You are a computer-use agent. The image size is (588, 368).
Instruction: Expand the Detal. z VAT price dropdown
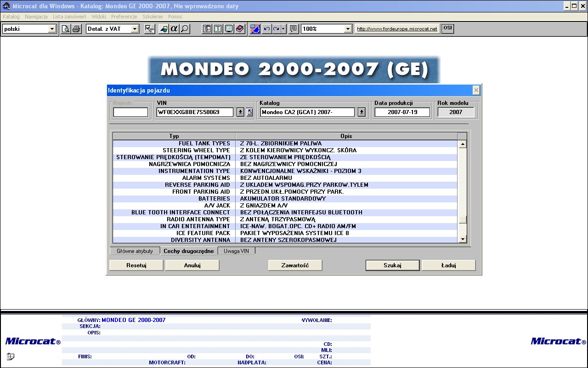point(135,29)
